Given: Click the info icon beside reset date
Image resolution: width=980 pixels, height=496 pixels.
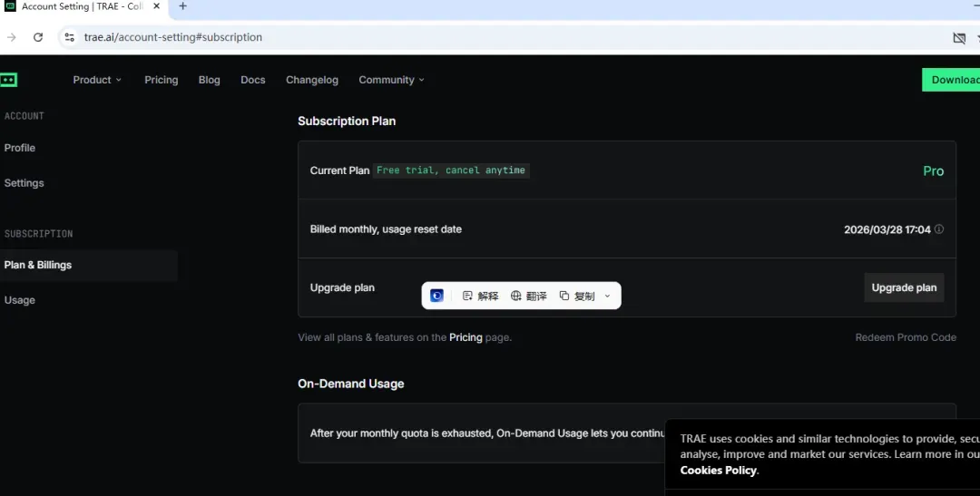Looking at the screenshot, I should click(939, 229).
